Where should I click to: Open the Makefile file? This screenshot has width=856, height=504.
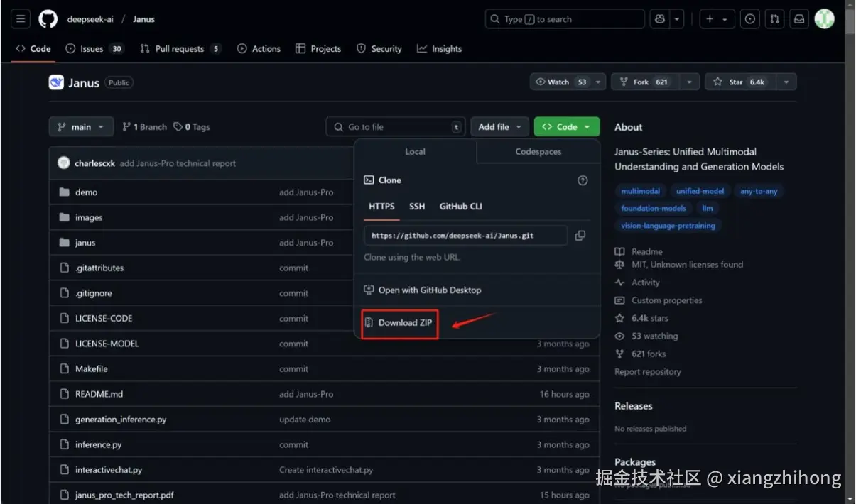[x=92, y=369]
